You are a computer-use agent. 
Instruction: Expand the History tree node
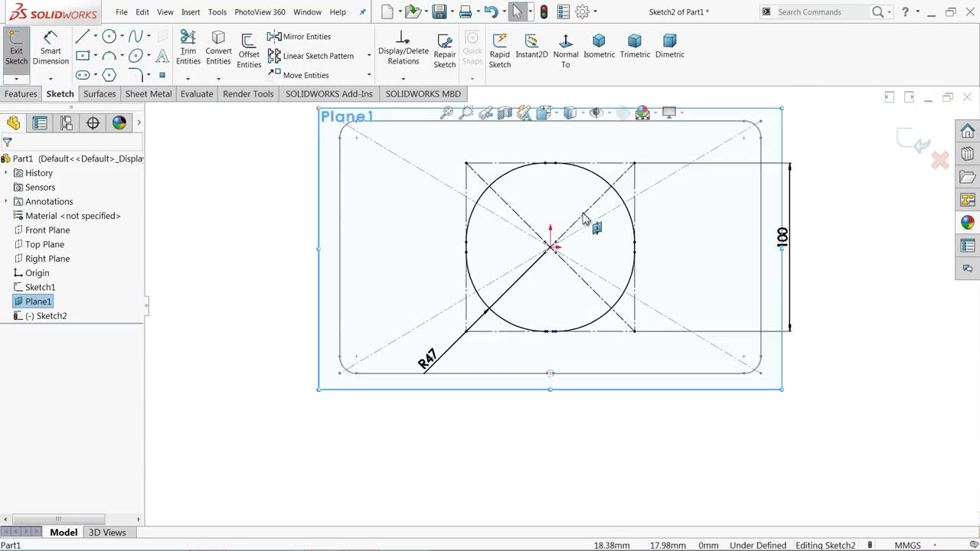[x=6, y=173]
